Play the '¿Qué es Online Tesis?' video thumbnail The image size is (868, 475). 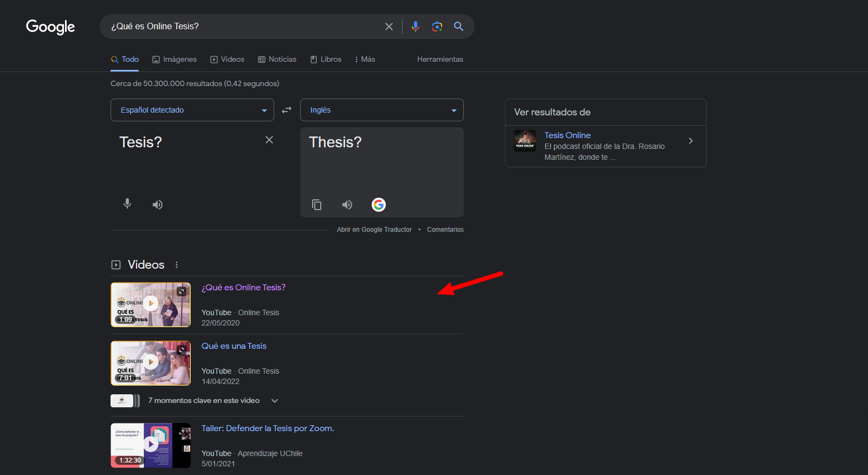[x=151, y=304]
